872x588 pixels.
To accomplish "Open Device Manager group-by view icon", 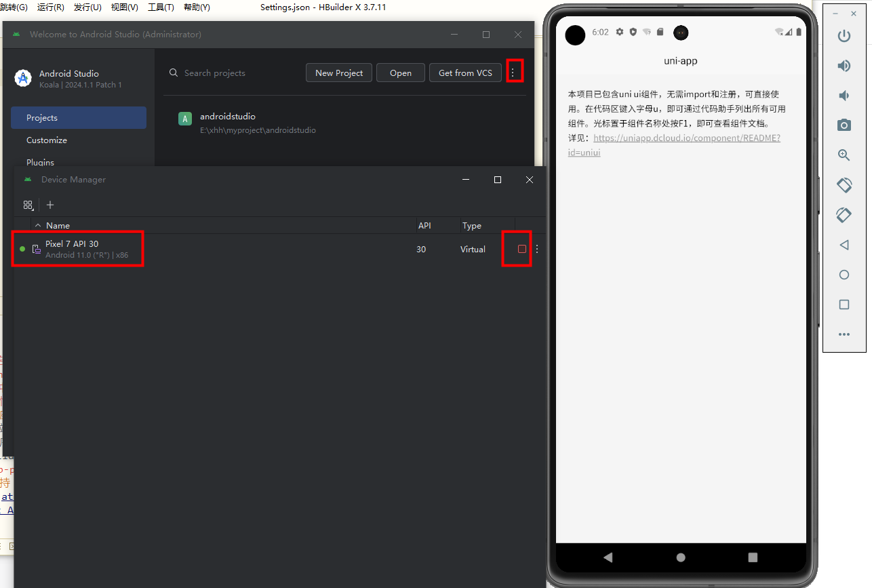I will (x=28, y=205).
